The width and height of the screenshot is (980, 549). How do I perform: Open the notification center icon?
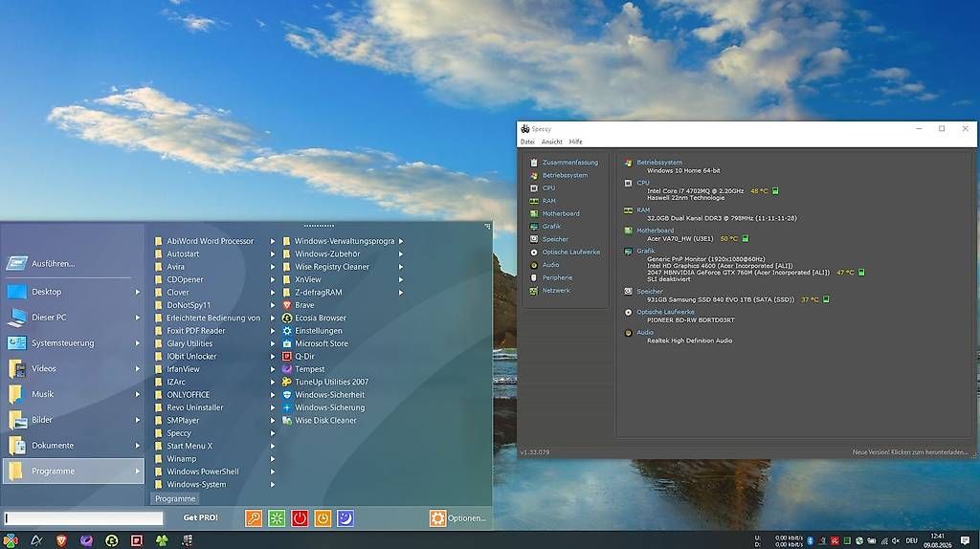click(965, 541)
